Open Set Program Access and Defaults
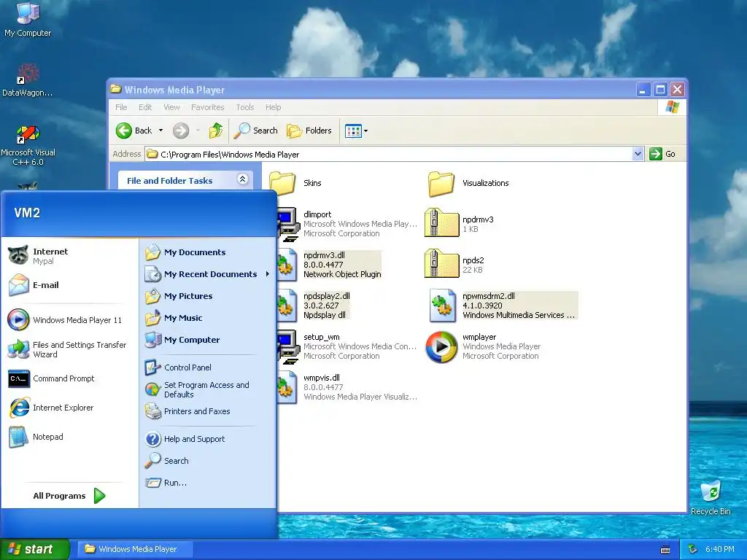This screenshot has width=747, height=560. coord(208,389)
